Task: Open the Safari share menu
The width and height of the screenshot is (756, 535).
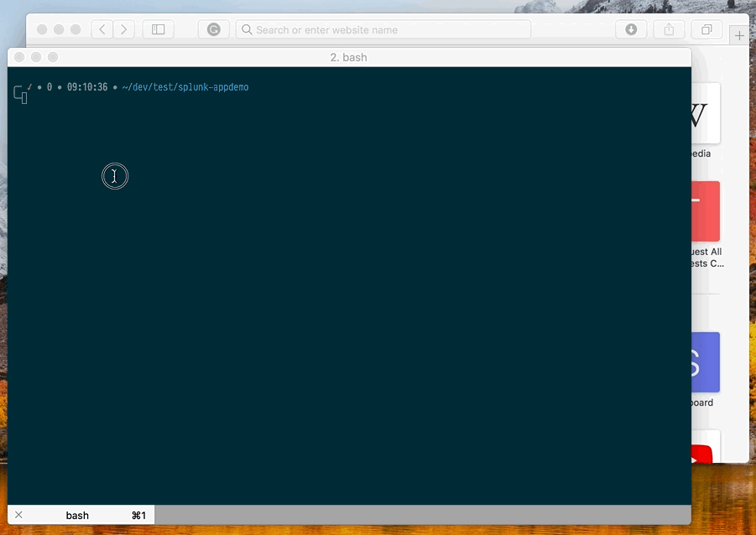Action: click(x=669, y=29)
